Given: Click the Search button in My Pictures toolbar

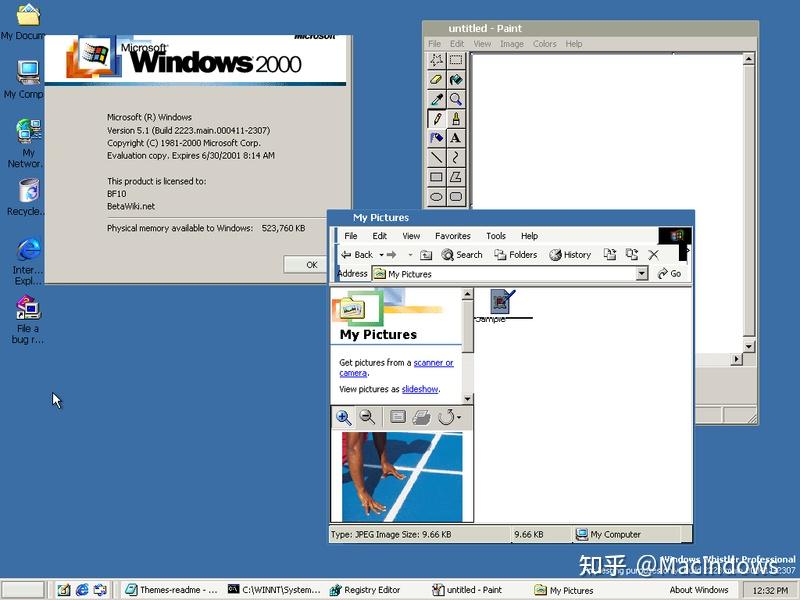Looking at the screenshot, I should coord(460,255).
